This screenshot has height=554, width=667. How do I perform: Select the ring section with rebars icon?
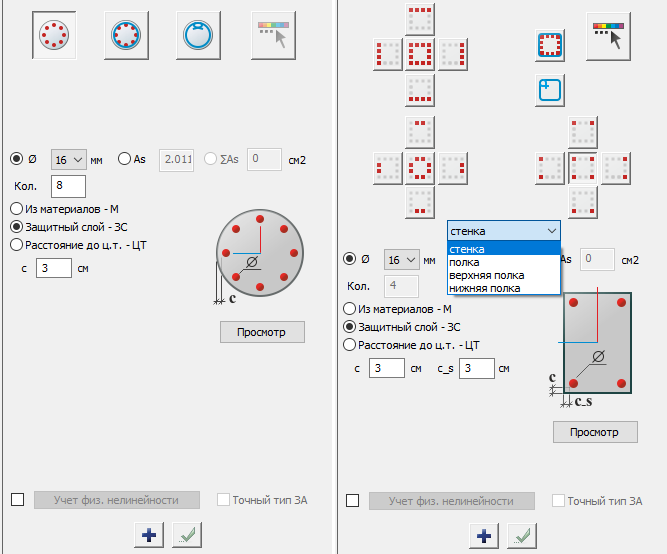coord(125,34)
